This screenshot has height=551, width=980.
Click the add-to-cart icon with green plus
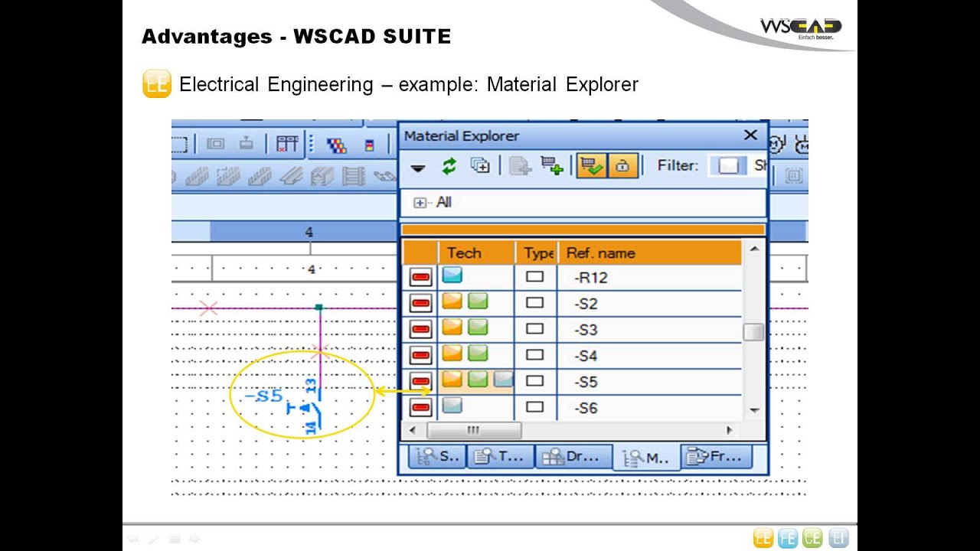click(552, 165)
